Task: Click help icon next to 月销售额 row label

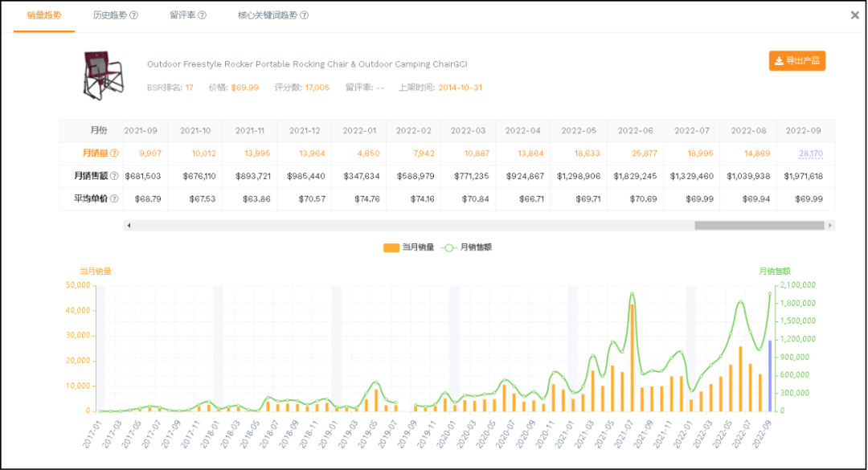Action: (x=114, y=176)
